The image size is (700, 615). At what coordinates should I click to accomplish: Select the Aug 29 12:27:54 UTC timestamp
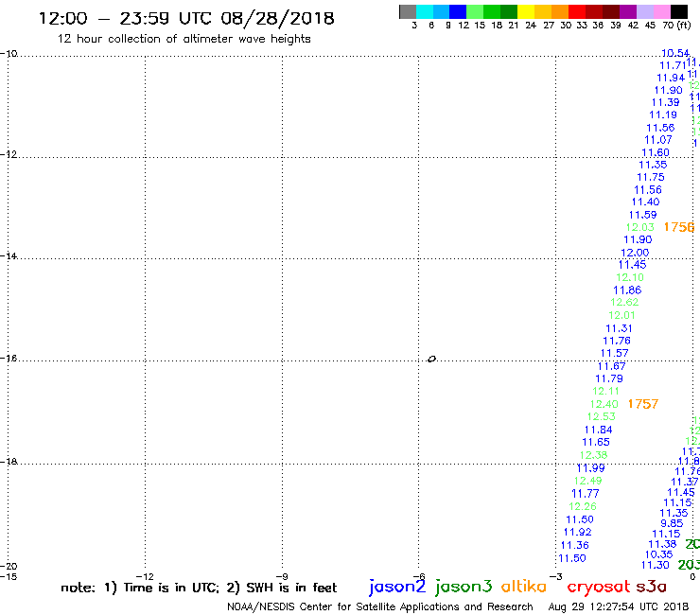pyautogui.click(x=619, y=607)
